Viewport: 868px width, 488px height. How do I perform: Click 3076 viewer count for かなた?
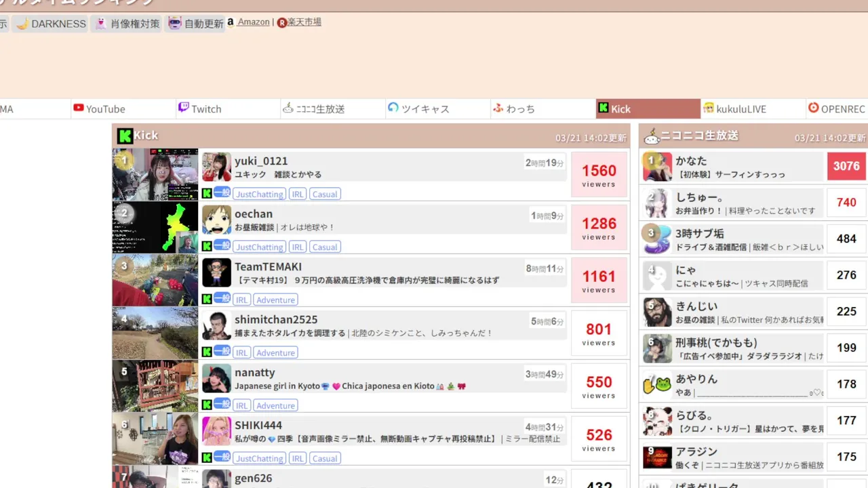coord(846,166)
